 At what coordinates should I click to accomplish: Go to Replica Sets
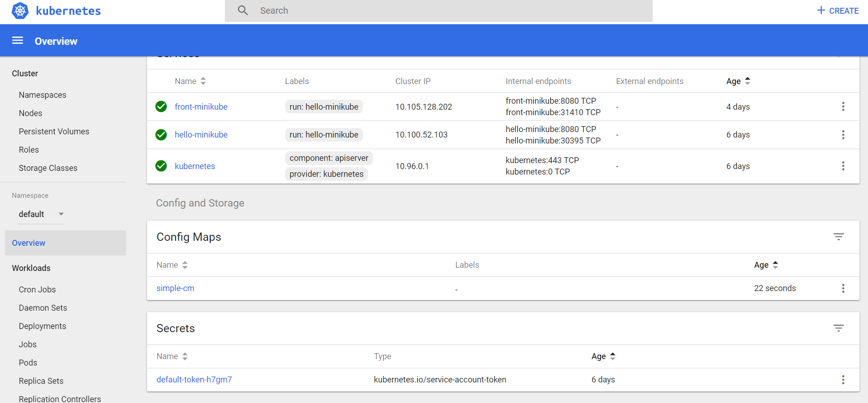tap(41, 381)
